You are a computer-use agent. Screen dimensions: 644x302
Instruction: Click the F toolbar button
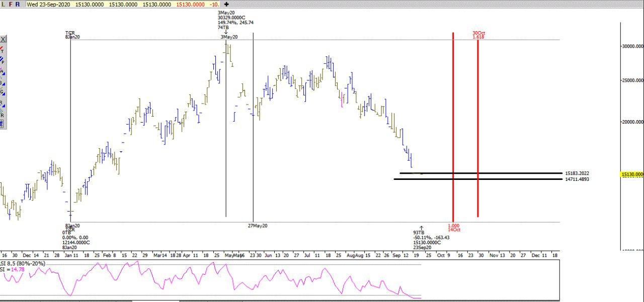[11, 4]
